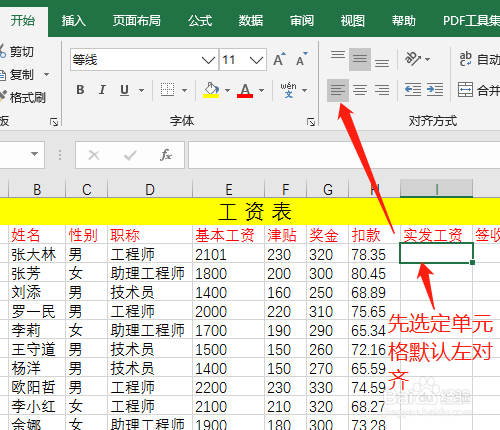This screenshot has height=430, width=500.
Task: Click the formula enter checkmark icon
Action: [x=130, y=155]
